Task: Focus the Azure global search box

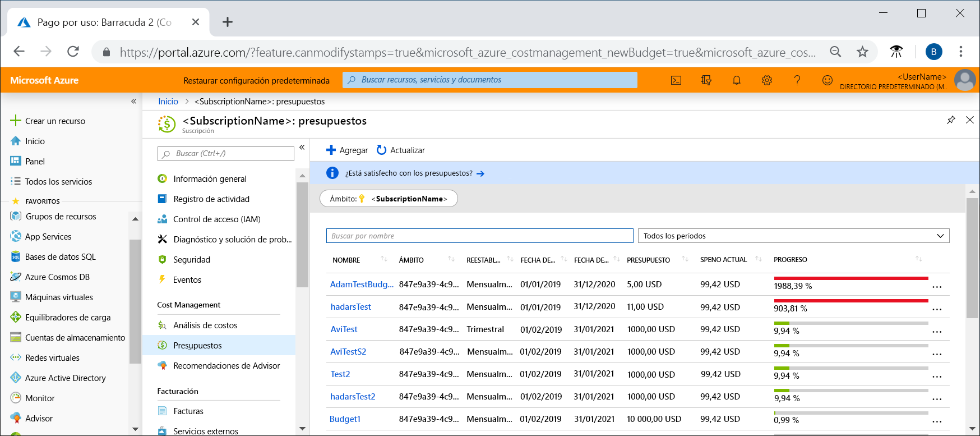Action: [490, 80]
